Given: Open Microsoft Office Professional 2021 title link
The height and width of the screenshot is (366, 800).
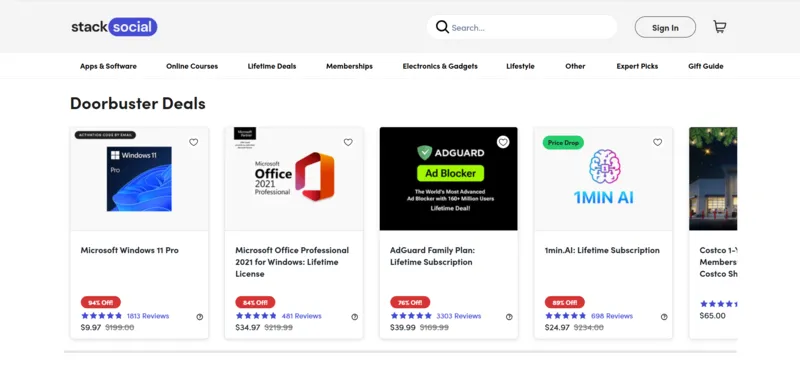Looking at the screenshot, I should click(292, 262).
